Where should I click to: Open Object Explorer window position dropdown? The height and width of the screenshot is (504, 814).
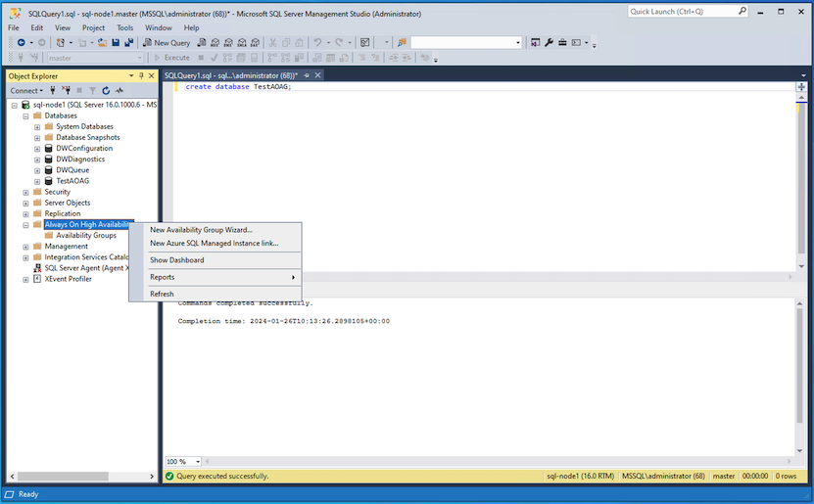(131, 75)
